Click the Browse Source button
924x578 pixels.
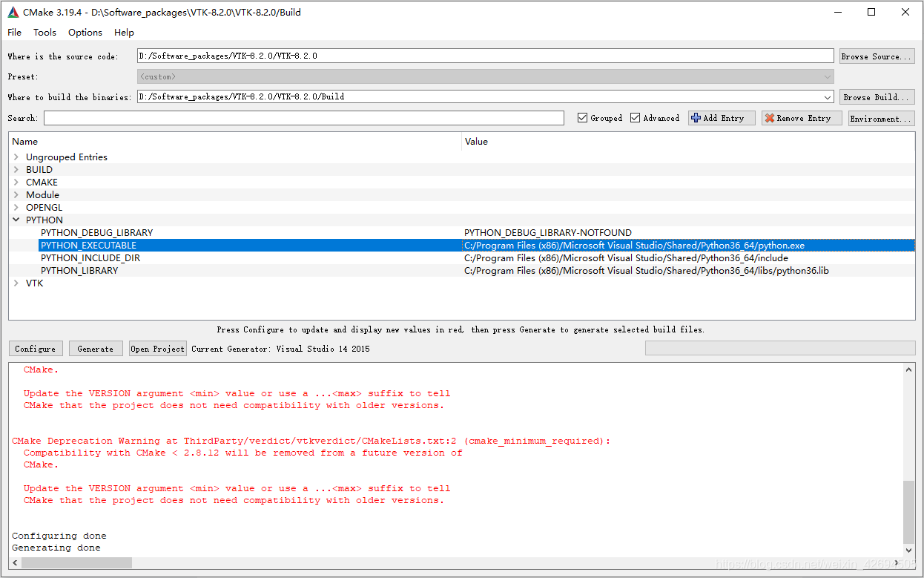point(877,56)
